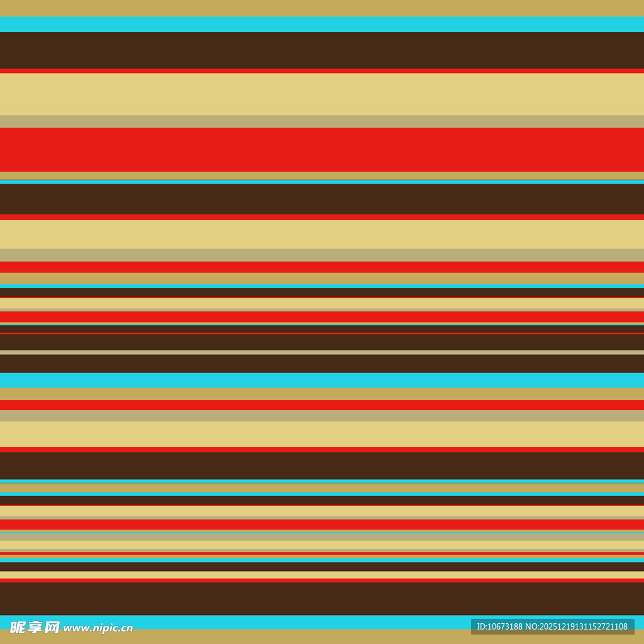Pick the topmost cyan stripe
Screen dimensions: 644x644
pos(322,24)
